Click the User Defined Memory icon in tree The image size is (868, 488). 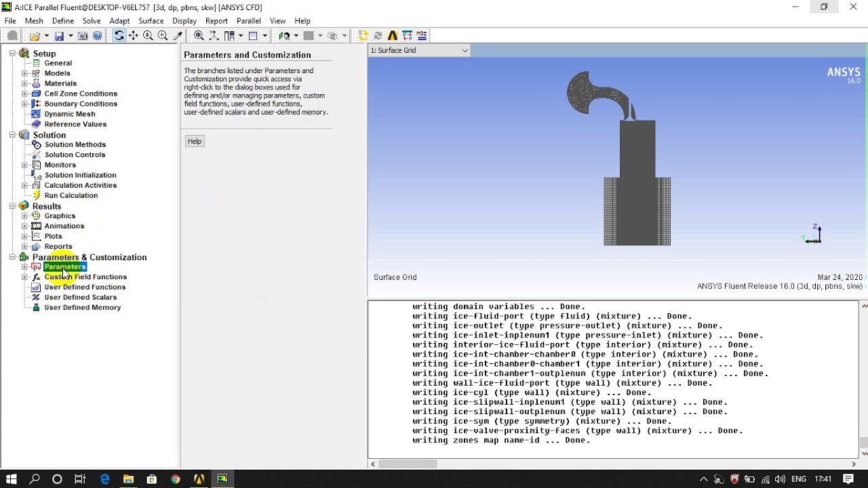click(36, 308)
